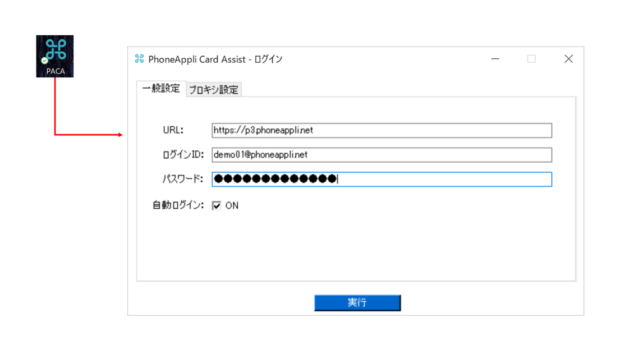
Task: Focus the URL input field
Action: (381, 130)
